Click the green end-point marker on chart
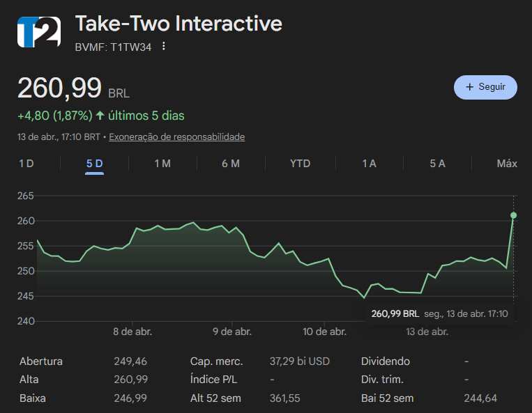Screen dimensions: 532x413 pos(514,215)
